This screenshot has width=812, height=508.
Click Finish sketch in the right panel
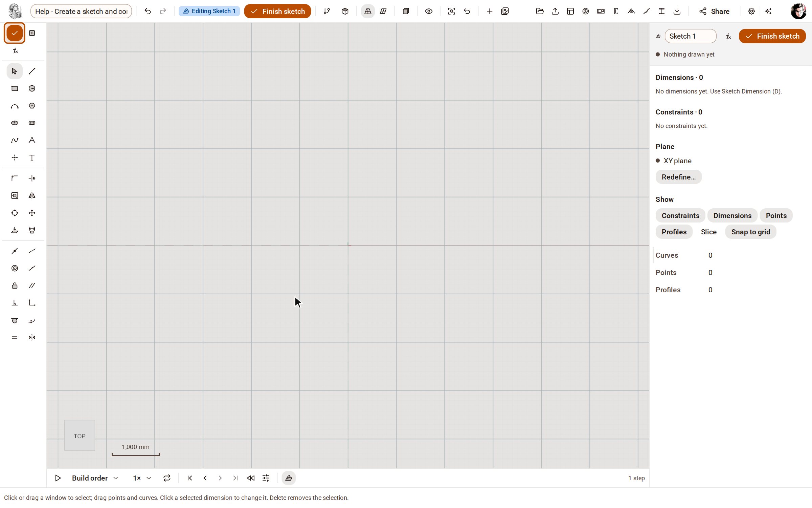pyautogui.click(x=772, y=36)
